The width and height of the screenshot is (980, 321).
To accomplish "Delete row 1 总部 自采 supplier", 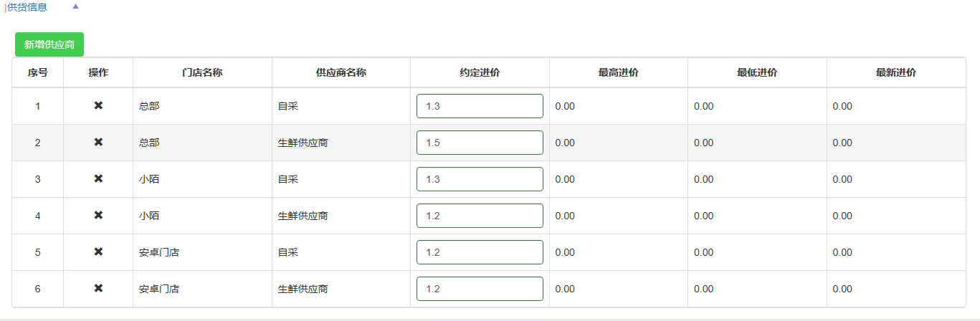I will coord(98,106).
